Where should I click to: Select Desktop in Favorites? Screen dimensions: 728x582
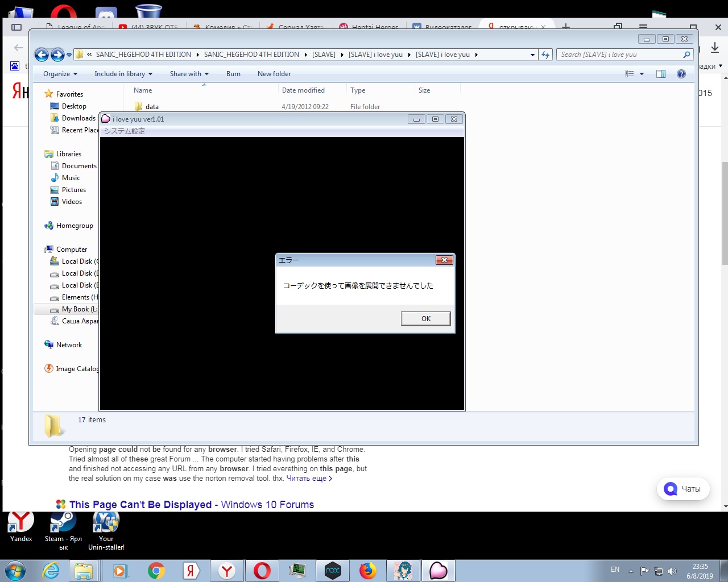(x=74, y=106)
